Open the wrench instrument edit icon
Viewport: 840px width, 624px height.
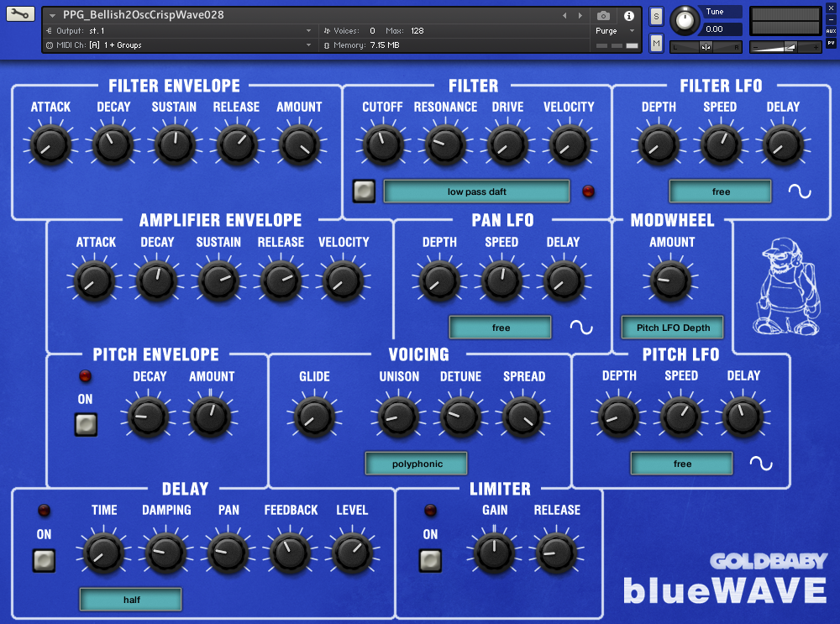click(x=21, y=14)
